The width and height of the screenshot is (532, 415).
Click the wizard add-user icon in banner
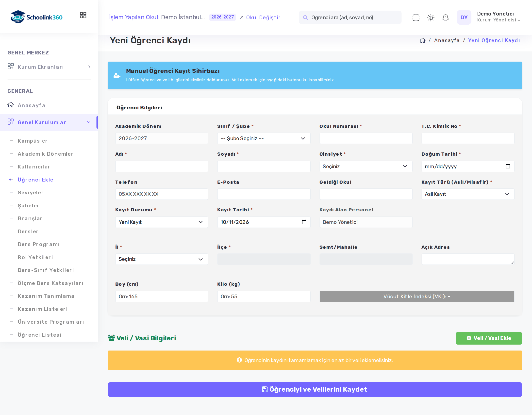point(117,76)
